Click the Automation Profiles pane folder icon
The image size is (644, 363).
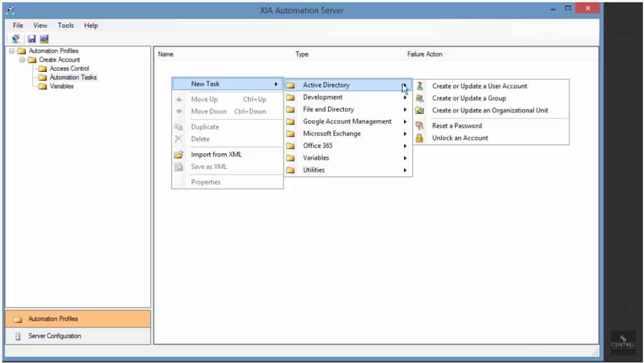[17, 319]
